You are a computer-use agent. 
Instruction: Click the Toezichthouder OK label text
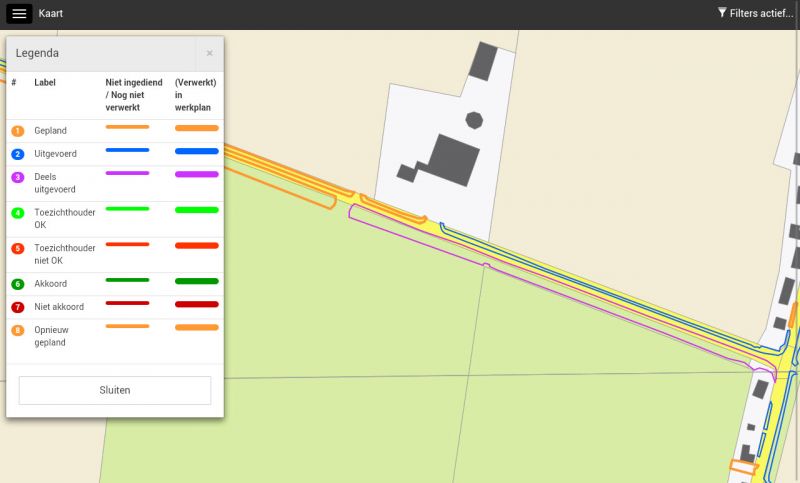(x=65, y=218)
